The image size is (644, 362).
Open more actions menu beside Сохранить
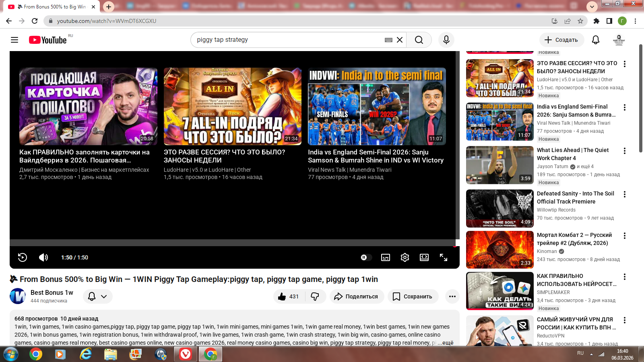pyautogui.click(x=452, y=296)
